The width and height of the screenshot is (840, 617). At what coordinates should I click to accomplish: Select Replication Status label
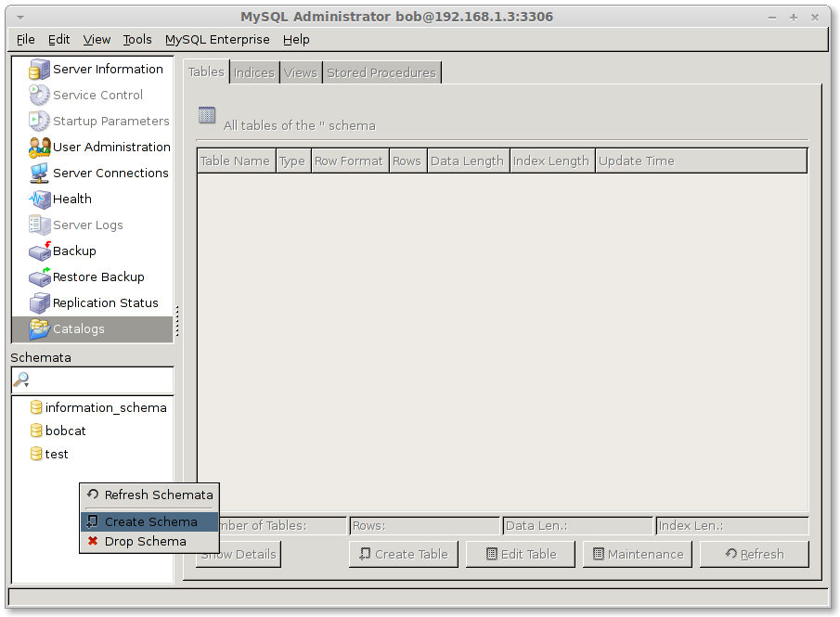coord(106,303)
